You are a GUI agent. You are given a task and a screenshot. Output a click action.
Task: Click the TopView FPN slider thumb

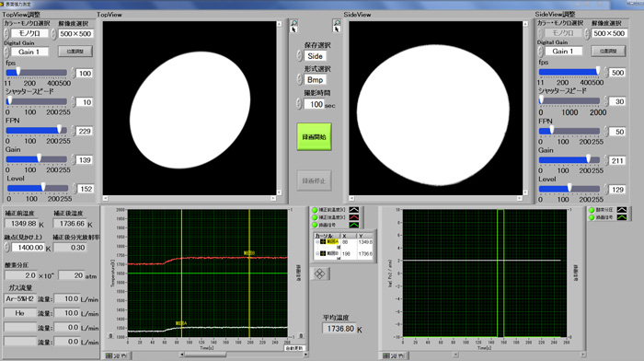click(x=60, y=129)
